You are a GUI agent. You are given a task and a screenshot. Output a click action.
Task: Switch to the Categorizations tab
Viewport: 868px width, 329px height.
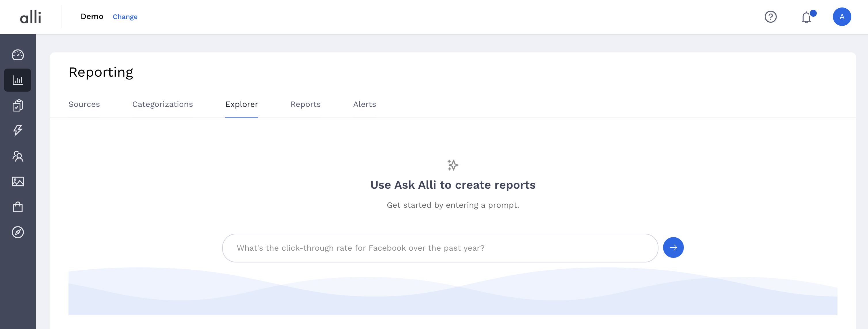coord(162,104)
